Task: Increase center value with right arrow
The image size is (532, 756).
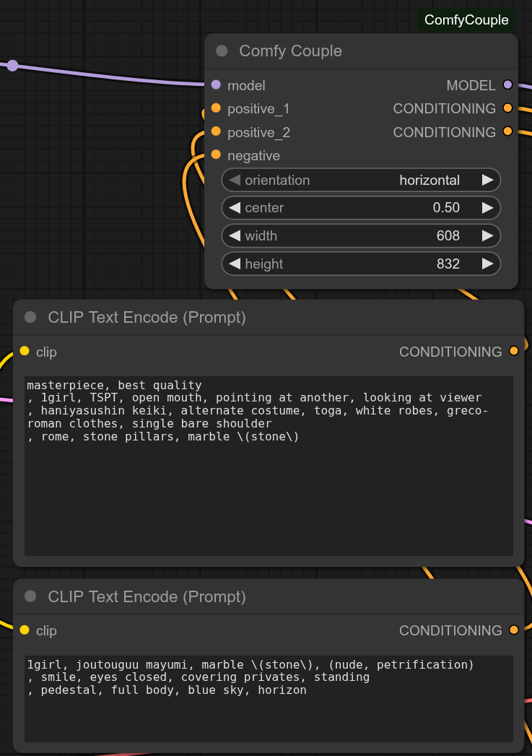Action: [x=488, y=208]
